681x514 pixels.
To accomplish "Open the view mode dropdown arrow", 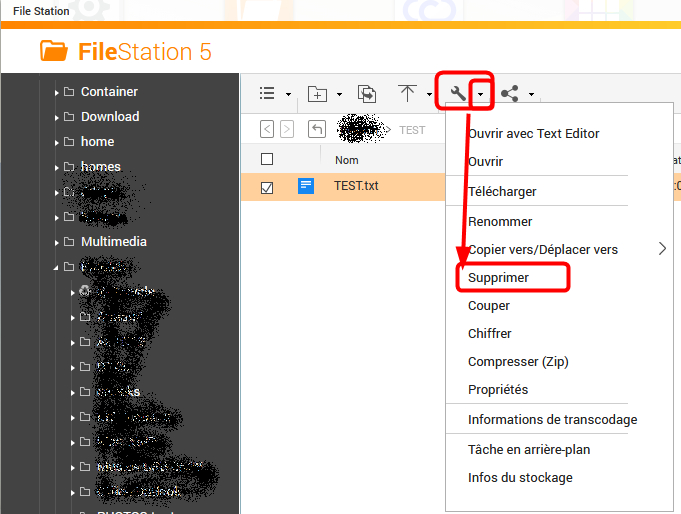I will [x=288, y=94].
